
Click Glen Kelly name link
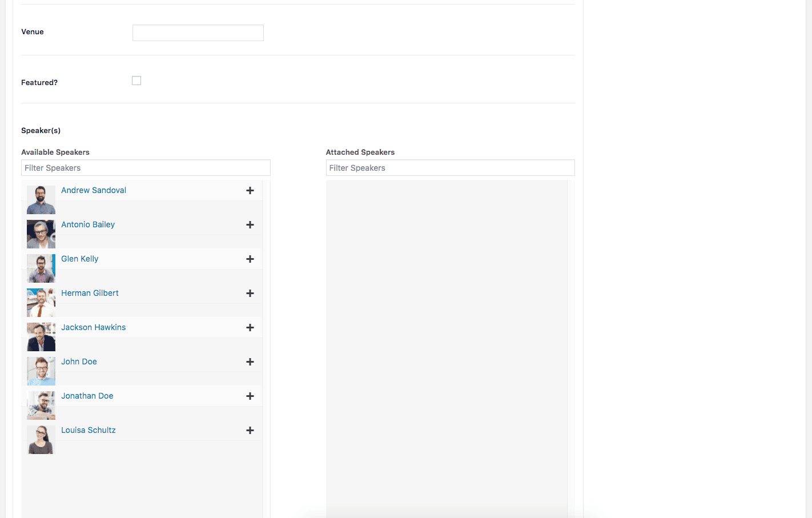click(x=80, y=259)
